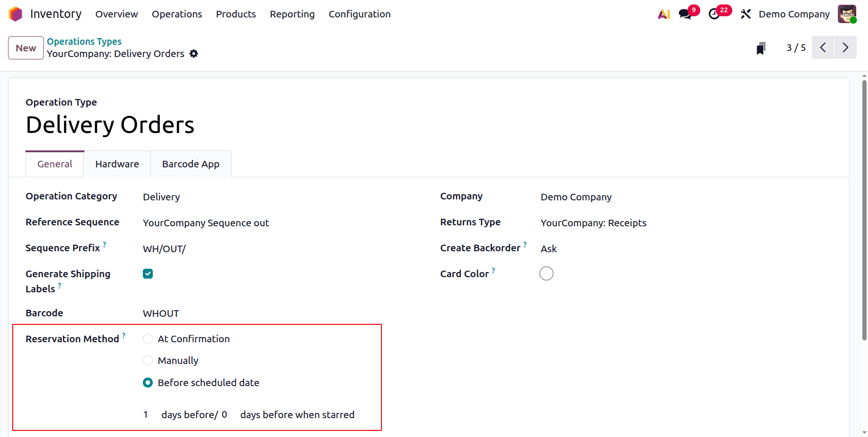Open the Overview menu
Screen dimensions: 868x437
pyautogui.click(x=116, y=14)
